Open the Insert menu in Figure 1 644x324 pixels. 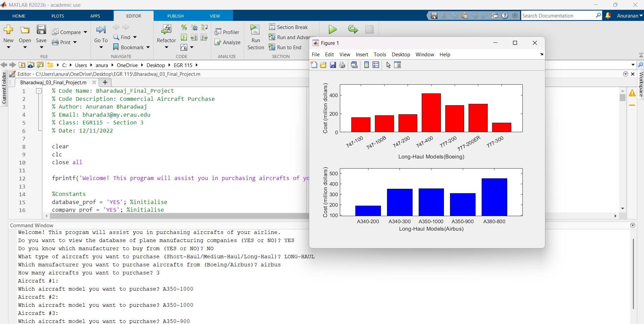(x=362, y=55)
